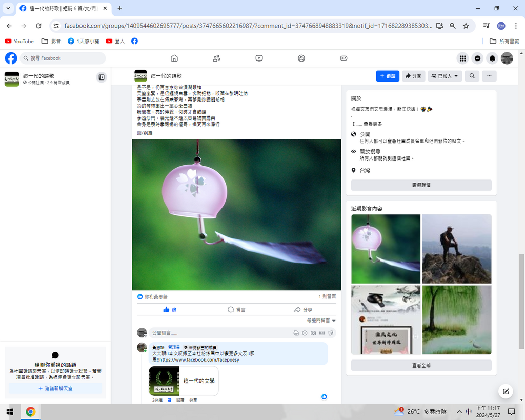Open the YouTube bookmark in bookmarks bar

[19, 41]
